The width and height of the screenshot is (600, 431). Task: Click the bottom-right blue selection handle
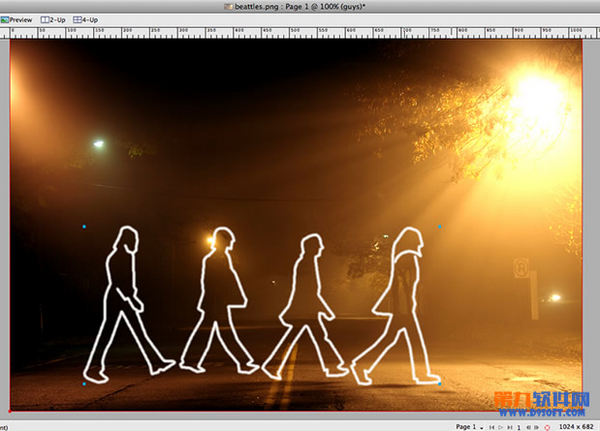pos(439,383)
